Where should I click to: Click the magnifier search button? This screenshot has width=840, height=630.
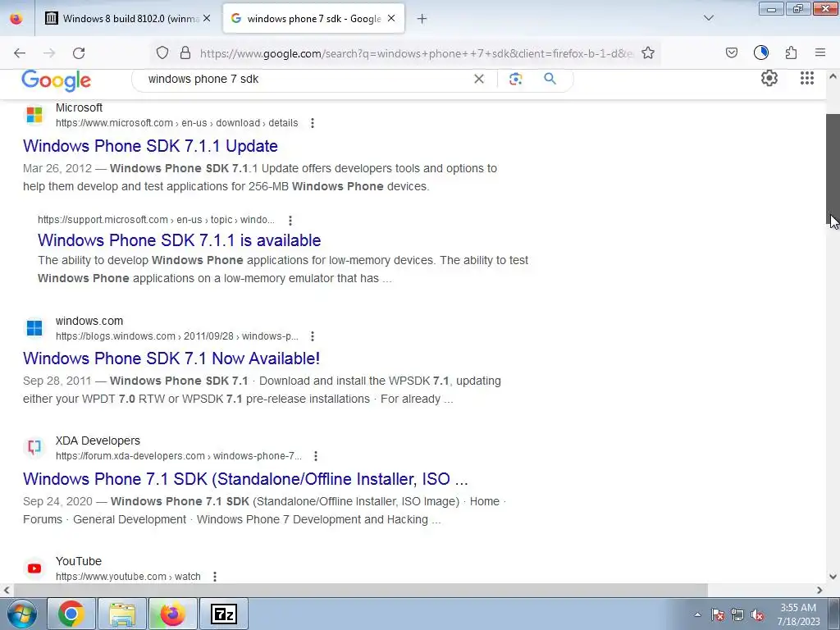550,79
